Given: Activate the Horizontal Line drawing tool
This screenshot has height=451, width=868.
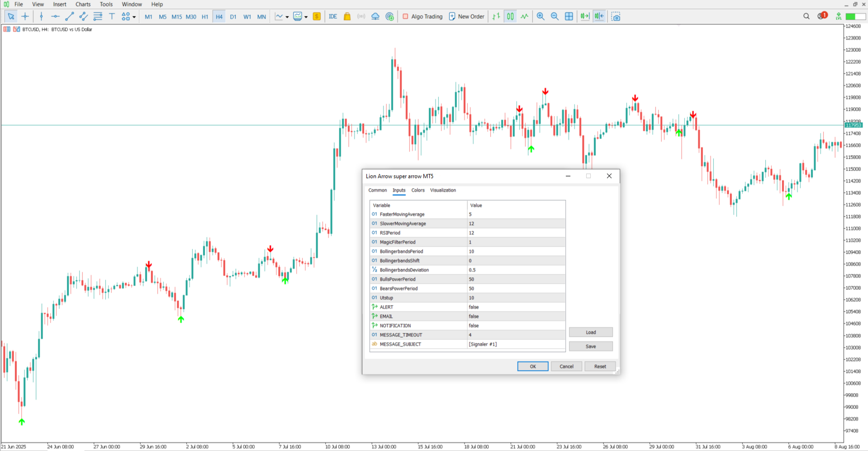Looking at the screenshot, I should pos(55,16).
